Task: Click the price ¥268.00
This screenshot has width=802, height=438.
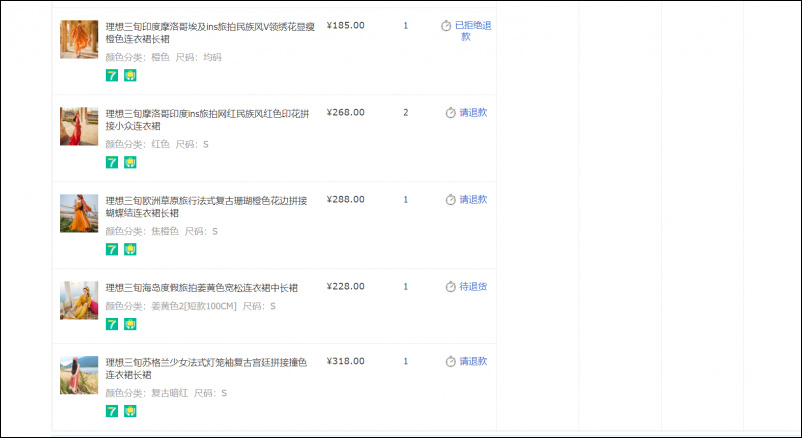Action: click(x=345, y=113)
